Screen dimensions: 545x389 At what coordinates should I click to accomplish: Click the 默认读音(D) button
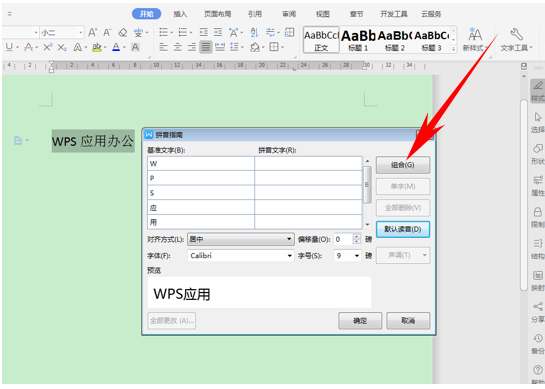[403, 229]
